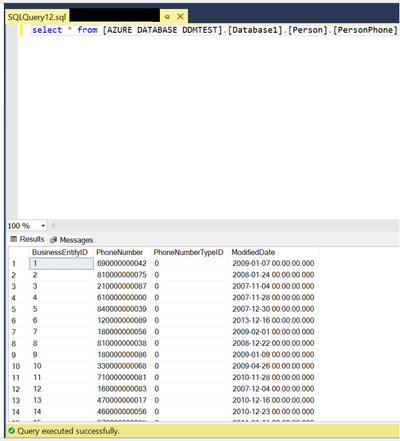This screenshot has width=400, height=441.
Task: Select the PhoneNumberTypeID column header
Action: click(189, 252)
